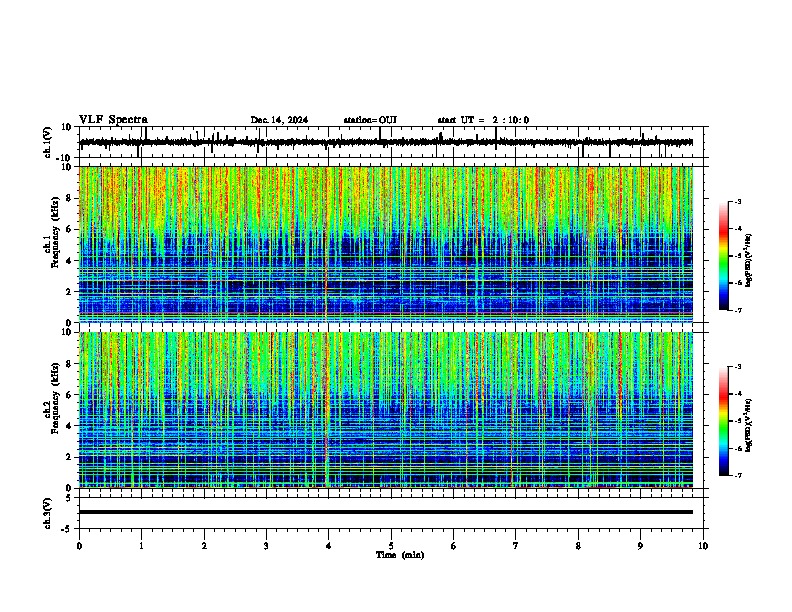Click time axis tick label "5"
The image size is (792, 612).
click(x=391, y=545)
